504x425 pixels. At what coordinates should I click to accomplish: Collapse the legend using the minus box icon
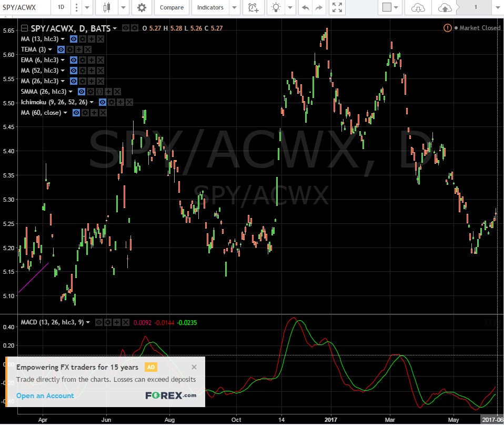[x=24, y=28]
